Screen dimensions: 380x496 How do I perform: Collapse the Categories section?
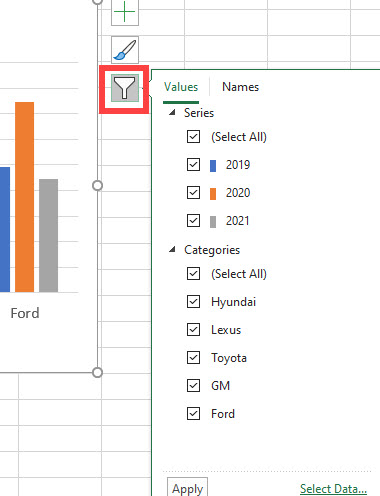pos(172,249)
